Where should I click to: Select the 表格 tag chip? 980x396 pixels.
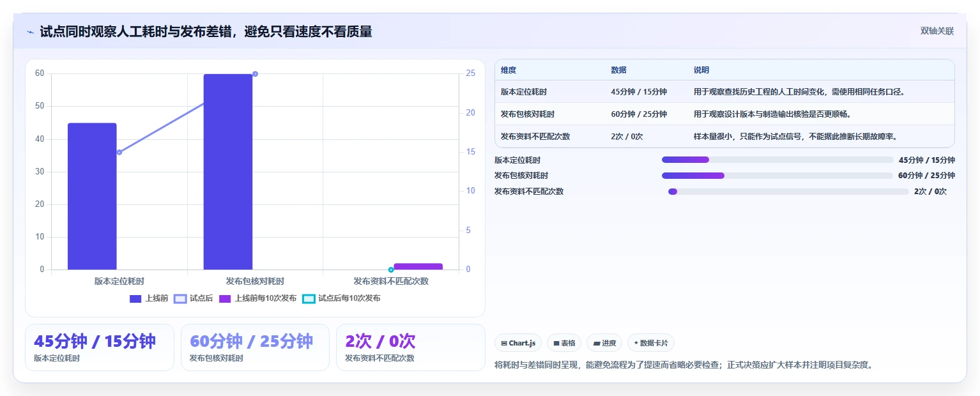[x=564, y=343]
